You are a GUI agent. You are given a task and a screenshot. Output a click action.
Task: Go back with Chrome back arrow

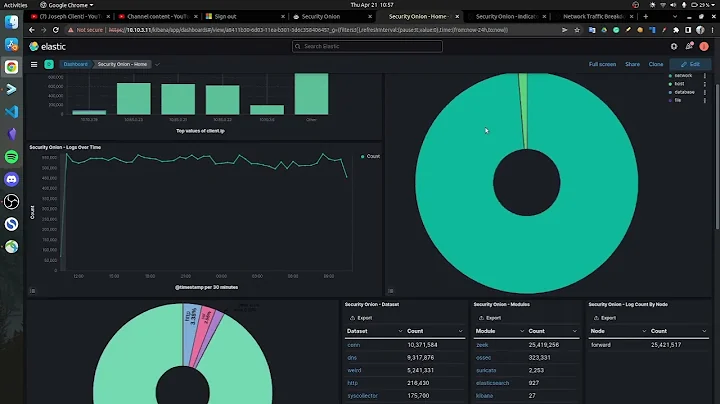click(32, 30)
